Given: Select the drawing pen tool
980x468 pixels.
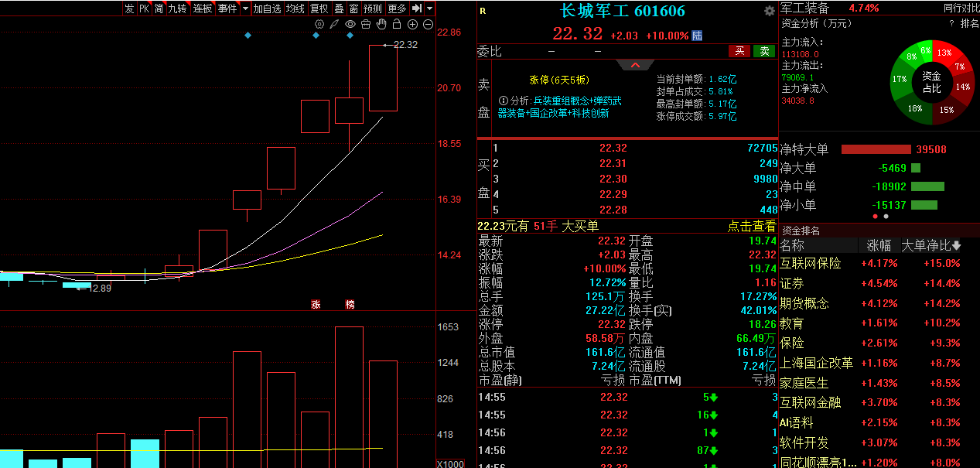Looking at the screenshot, I should coord(334,25).
